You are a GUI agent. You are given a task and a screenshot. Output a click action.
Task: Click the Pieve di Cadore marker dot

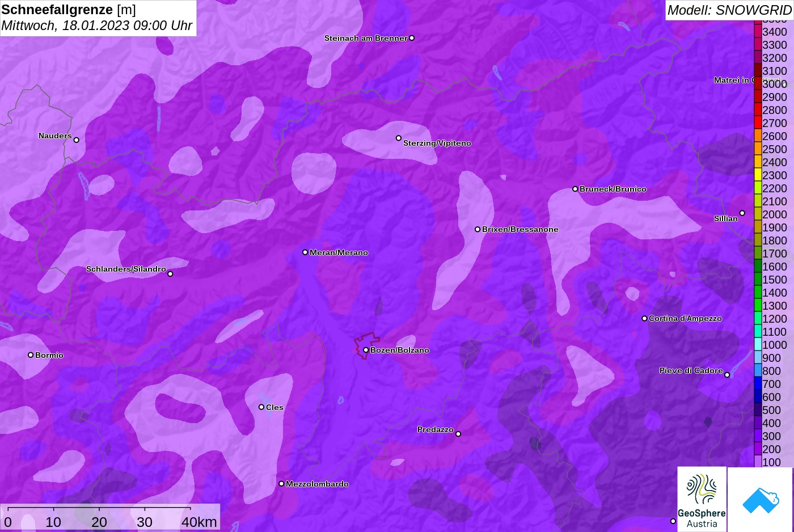[x=727, y=375]
